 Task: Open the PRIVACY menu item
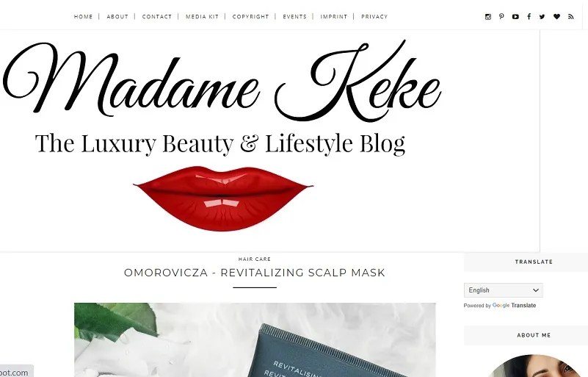coord(374,16)
